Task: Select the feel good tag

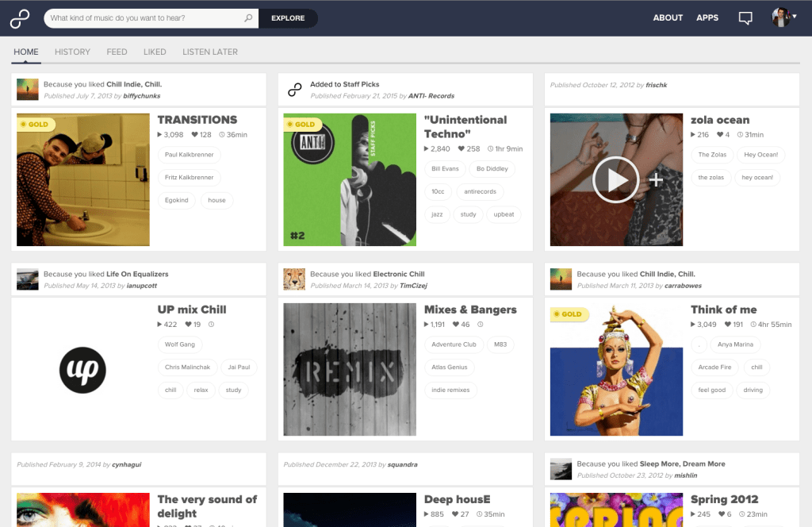Action: coord(711,390)
